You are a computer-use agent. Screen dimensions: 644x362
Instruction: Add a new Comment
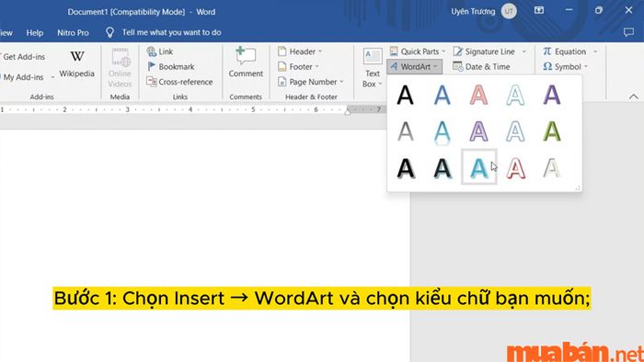pos(246,62)
